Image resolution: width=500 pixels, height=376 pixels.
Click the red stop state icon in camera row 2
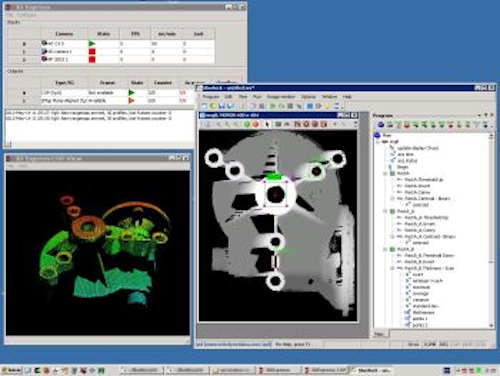[92, 59]
